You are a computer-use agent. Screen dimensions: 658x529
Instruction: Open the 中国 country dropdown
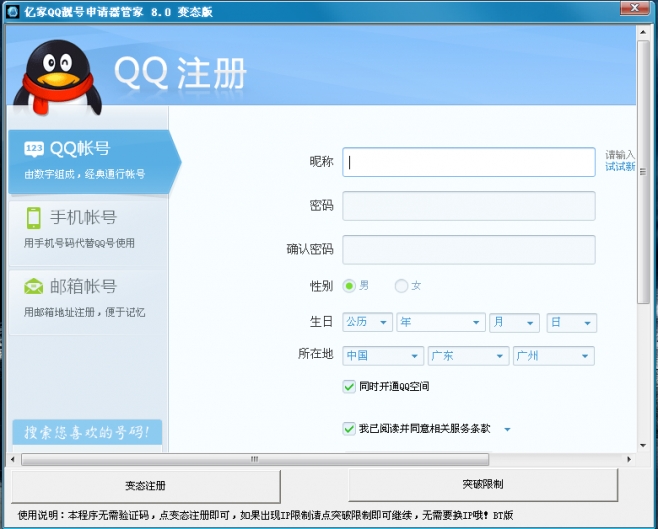click(x=383, y=356)
